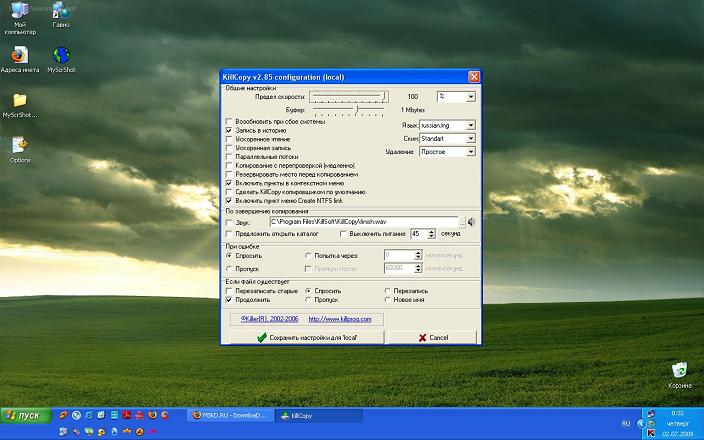Play the finish sound with the speaker icon
The image size is (704, 440).
coord(471,222)
